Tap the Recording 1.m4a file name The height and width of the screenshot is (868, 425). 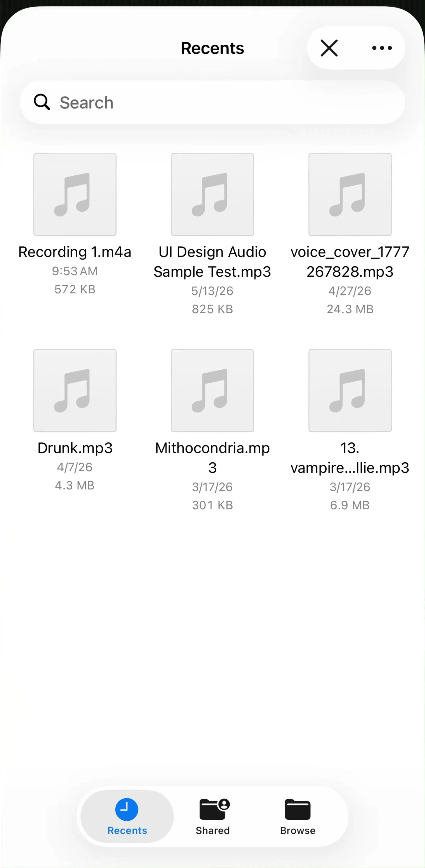[x=75, y=252]
